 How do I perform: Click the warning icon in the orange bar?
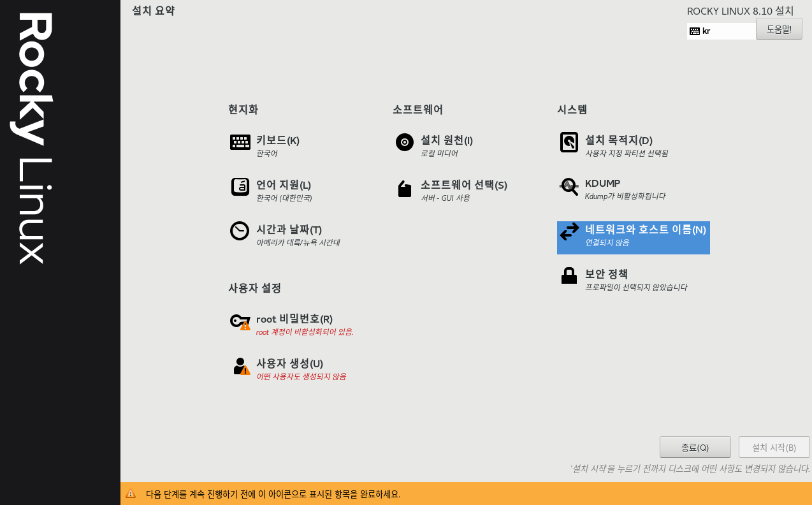pyautogui.click(x=131, y=494)
